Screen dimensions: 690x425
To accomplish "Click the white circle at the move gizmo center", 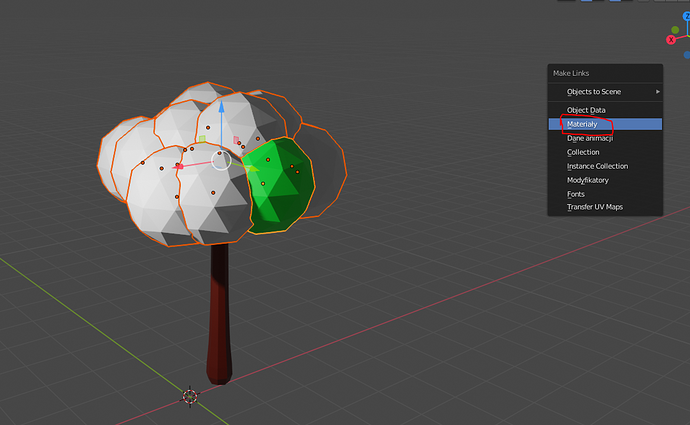I will point(221,160).
